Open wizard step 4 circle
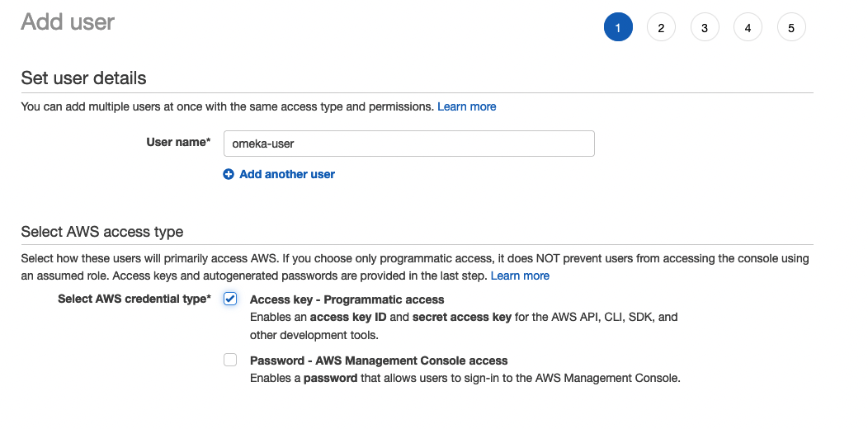868x429 pixels. (748, 27)
